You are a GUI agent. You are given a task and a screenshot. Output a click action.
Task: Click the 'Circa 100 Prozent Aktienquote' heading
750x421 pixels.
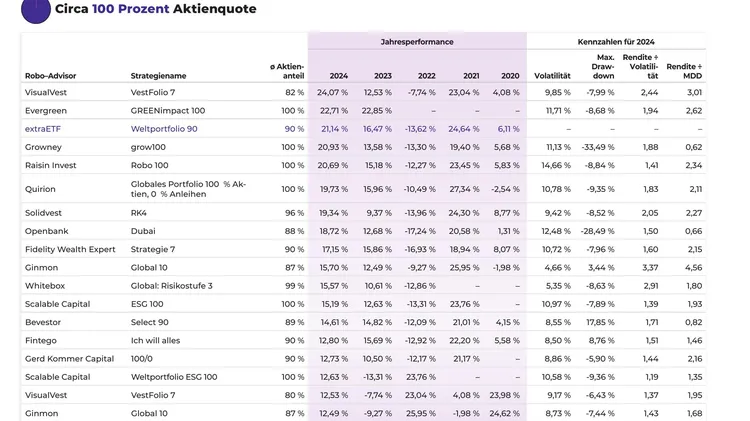coord(155,9)
